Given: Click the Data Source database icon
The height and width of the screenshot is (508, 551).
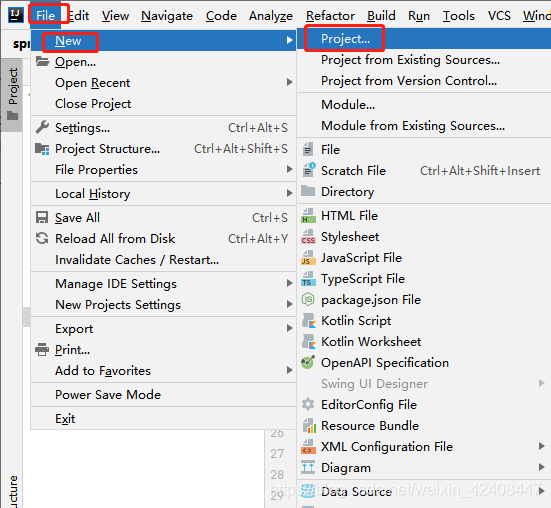Looking at the screenshot, I should tap(309, 491).
